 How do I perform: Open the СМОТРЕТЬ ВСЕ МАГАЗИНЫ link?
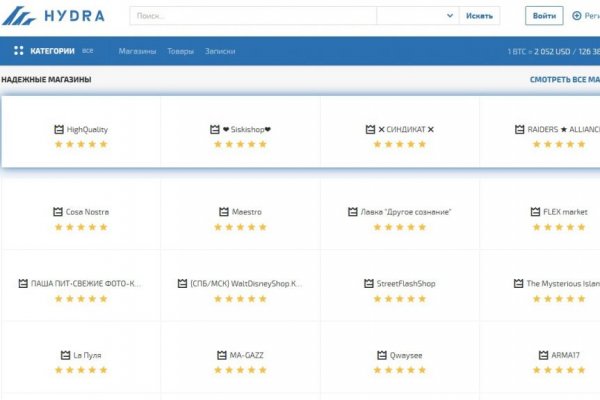coord(564,79)
